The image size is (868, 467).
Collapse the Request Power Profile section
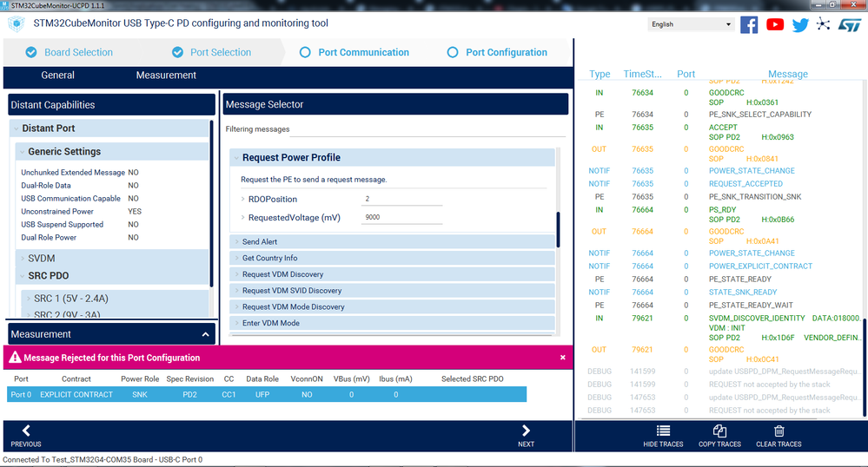(x=236, y=158)
